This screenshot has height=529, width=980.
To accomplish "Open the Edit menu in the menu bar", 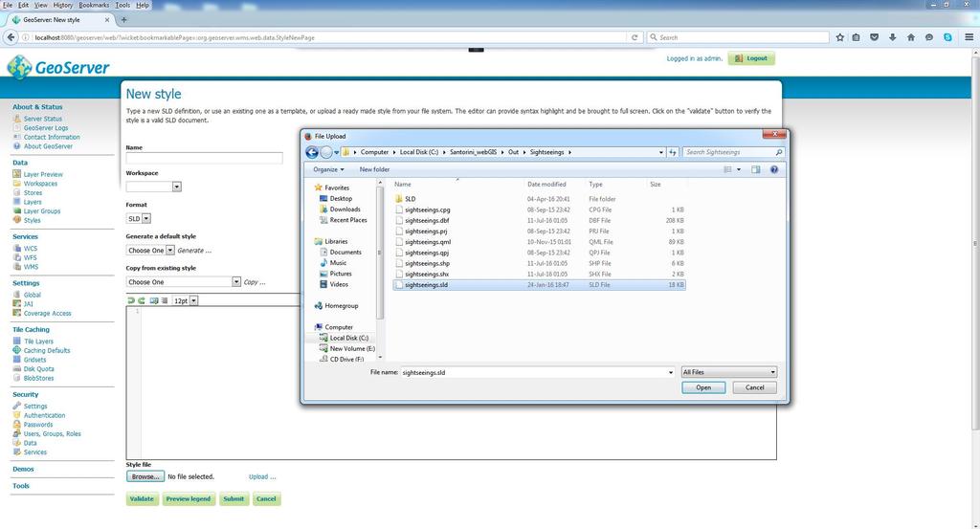I will (23, 5).
